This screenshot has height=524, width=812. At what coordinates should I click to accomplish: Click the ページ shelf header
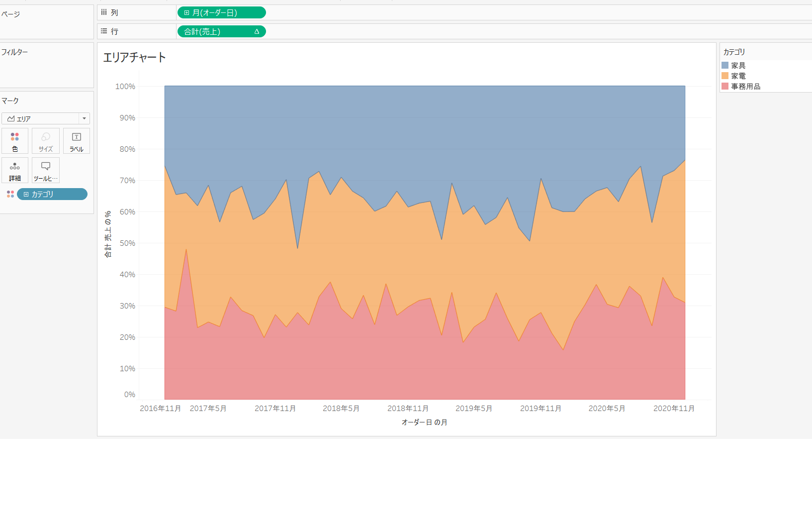[10, 14]
